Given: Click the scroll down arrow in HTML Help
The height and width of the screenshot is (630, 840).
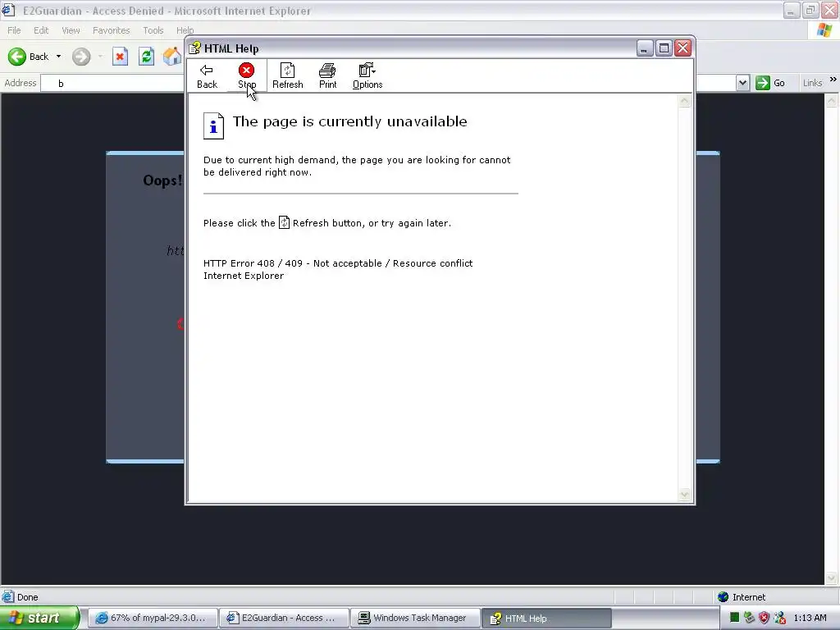Looking at the screenshot, I should coord(684,495).
